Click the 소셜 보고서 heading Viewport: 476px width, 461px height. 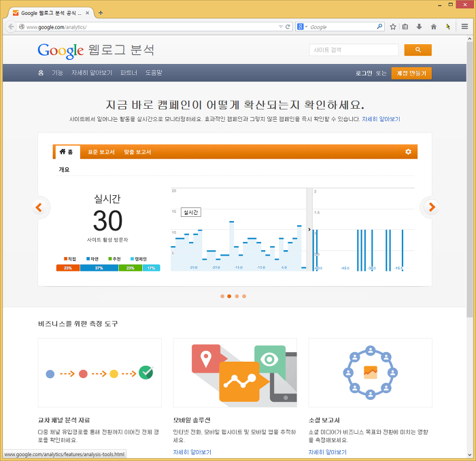324,420
